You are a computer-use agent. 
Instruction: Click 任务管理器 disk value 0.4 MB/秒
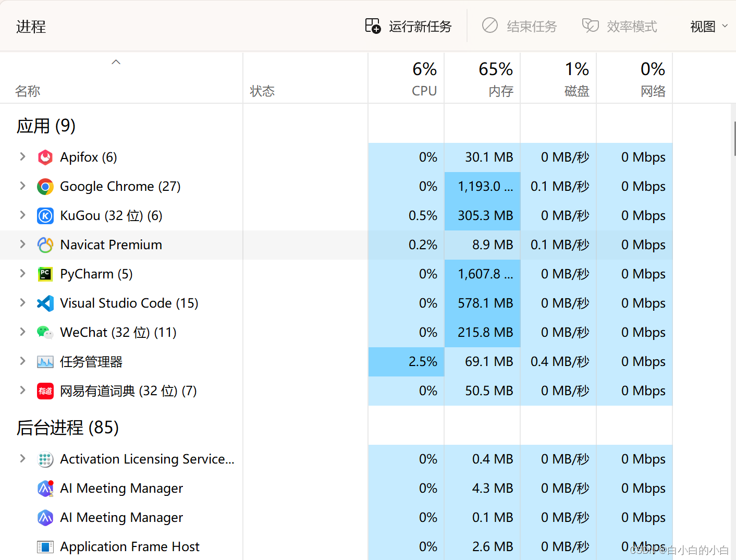[560, 362]
